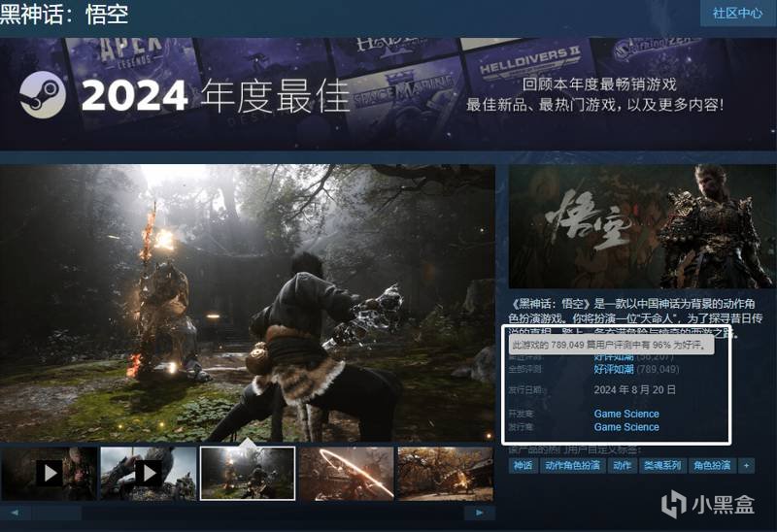This screenshot has height=532, width=777.
Task: Click the 悟空 game header image
Action: 642,227
